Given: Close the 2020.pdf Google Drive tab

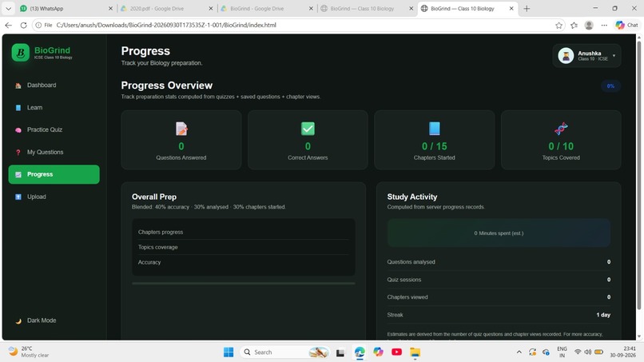Looking at the screenshot, I should (x=211, y=8).
